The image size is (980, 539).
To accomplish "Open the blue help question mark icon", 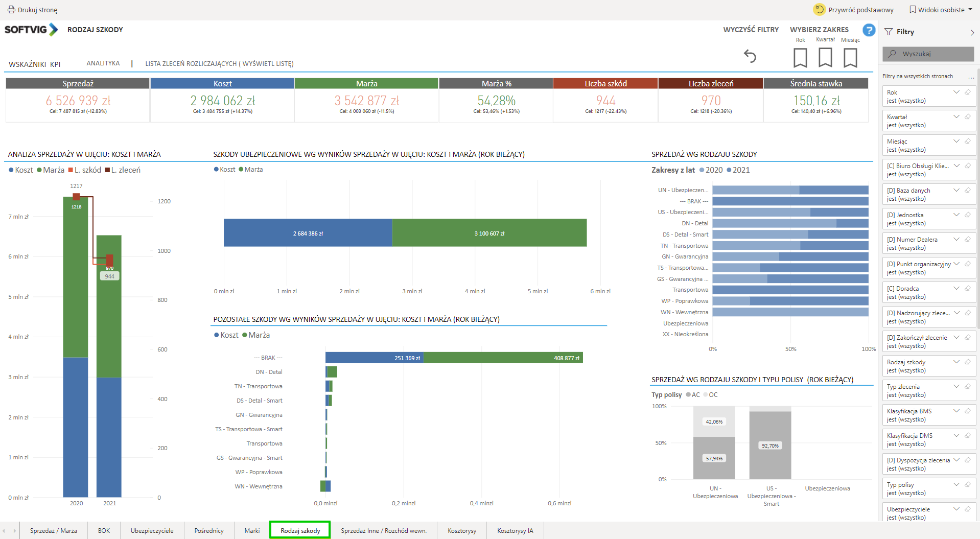I will (869, 30).
